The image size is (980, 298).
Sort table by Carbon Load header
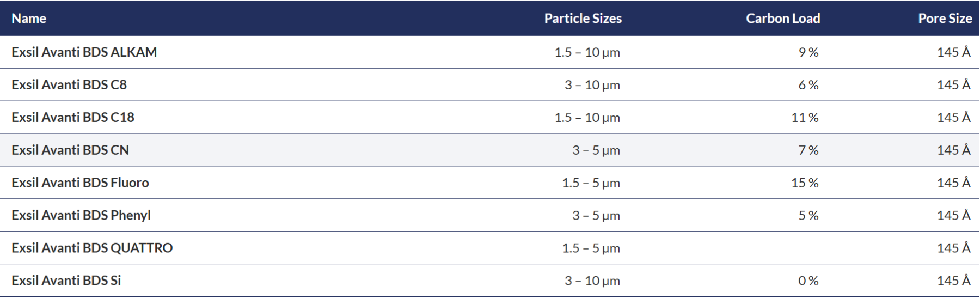coord(783,19)
